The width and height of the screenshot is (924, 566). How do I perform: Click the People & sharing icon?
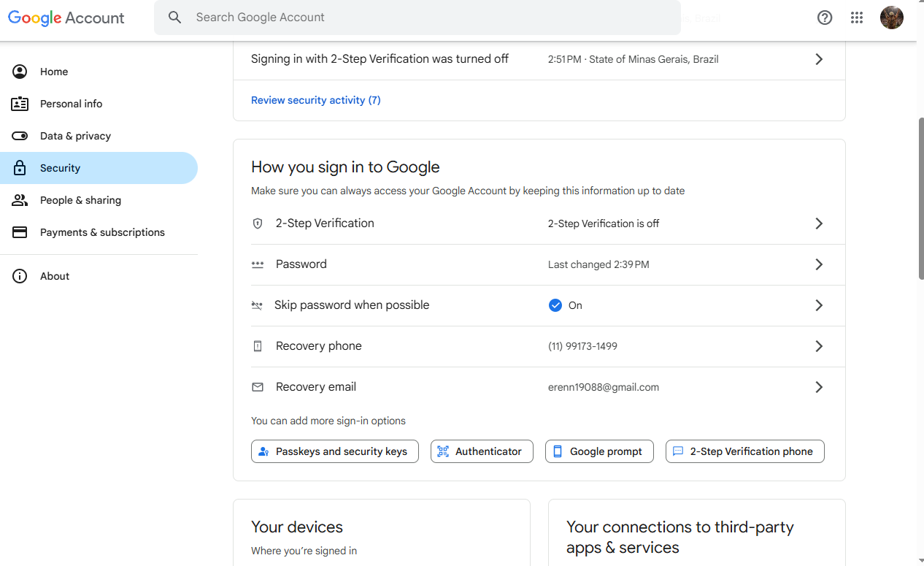pos(20,200)
